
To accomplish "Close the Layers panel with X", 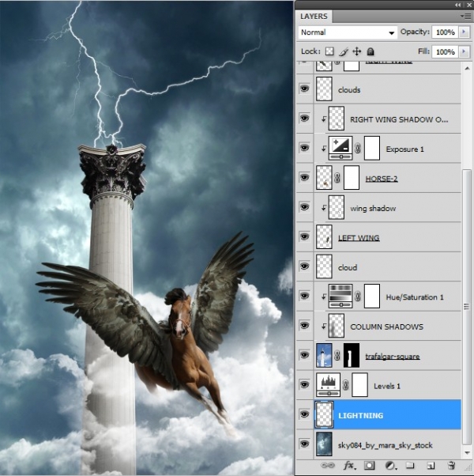I will tap(468, 5).
